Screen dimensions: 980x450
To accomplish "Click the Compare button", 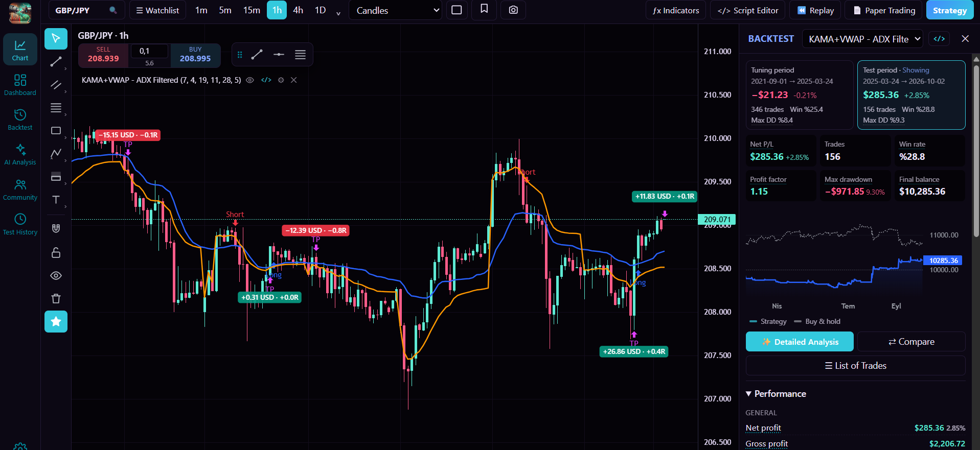I will [x=911, y=342].
